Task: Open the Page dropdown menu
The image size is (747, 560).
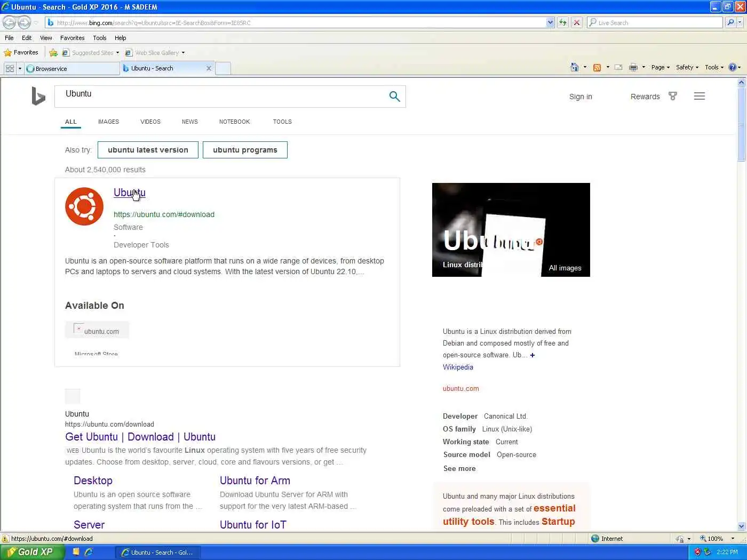Action: pos(661,67)
